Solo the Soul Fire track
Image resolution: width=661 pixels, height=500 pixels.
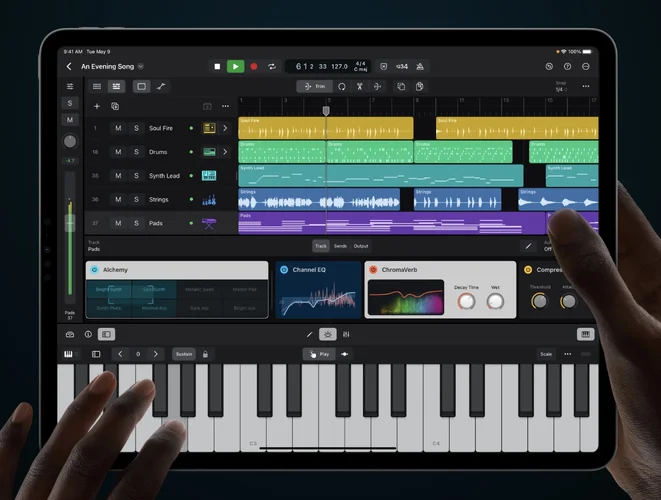pos(136,128)
